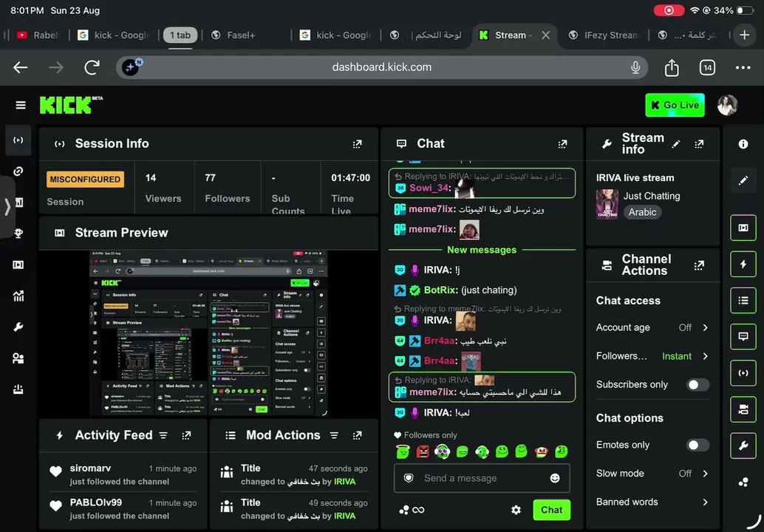Go back with browser back arrow
Viewport: 764px width, 532px height.
coord(21,68)
